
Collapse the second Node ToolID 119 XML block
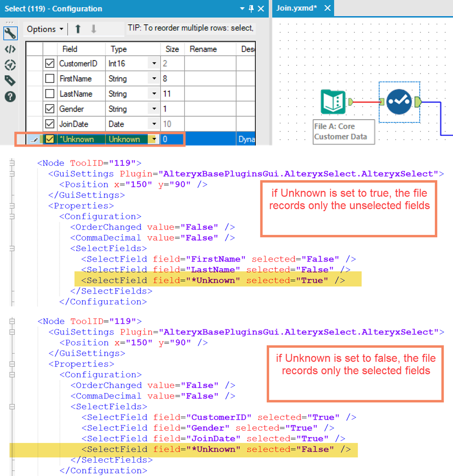click(12, 321)
